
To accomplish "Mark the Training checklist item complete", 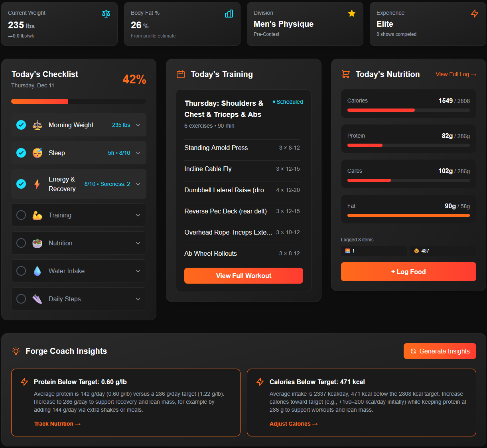I will click(x=21, y=215).
